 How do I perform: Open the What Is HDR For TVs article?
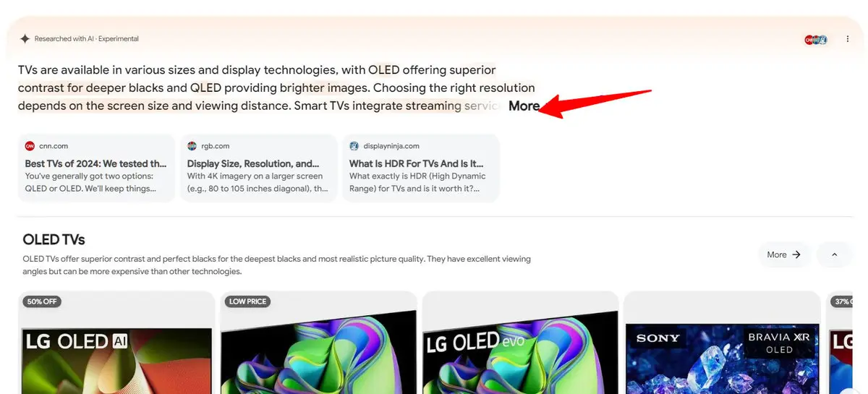tap(420, 168)
